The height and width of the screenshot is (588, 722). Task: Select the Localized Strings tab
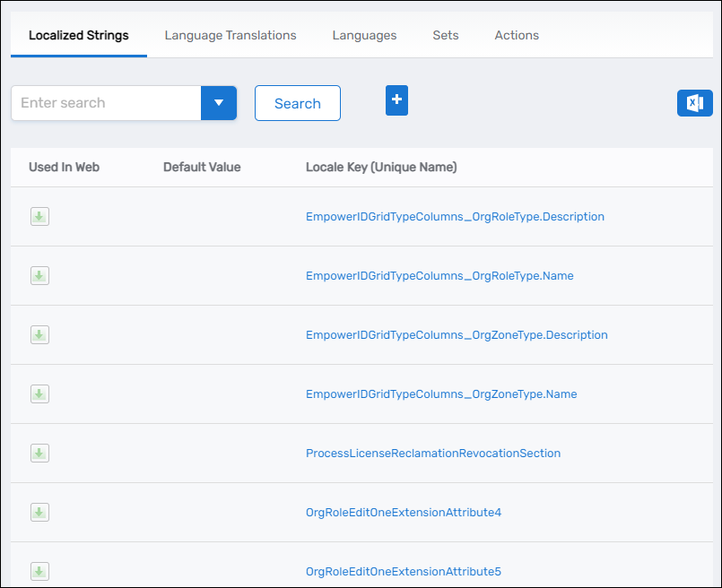coord(78,35)
